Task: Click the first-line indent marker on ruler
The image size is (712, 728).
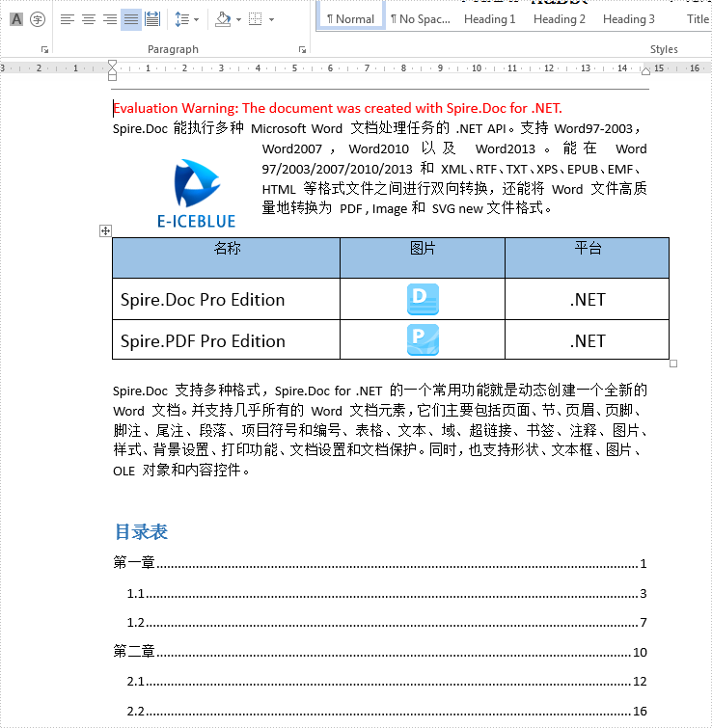Action: (x=112, y=64)
